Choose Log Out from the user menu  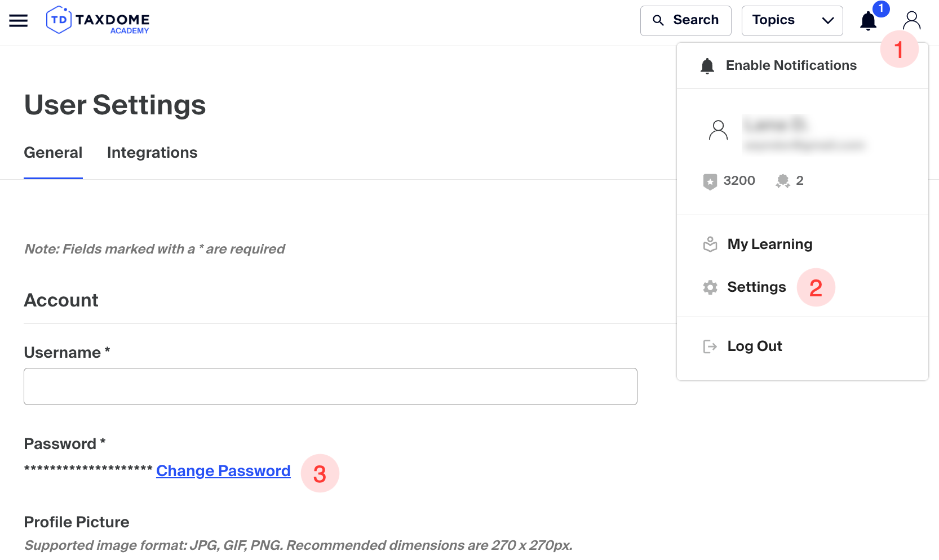pyautogui.click(x=754, y=346)
